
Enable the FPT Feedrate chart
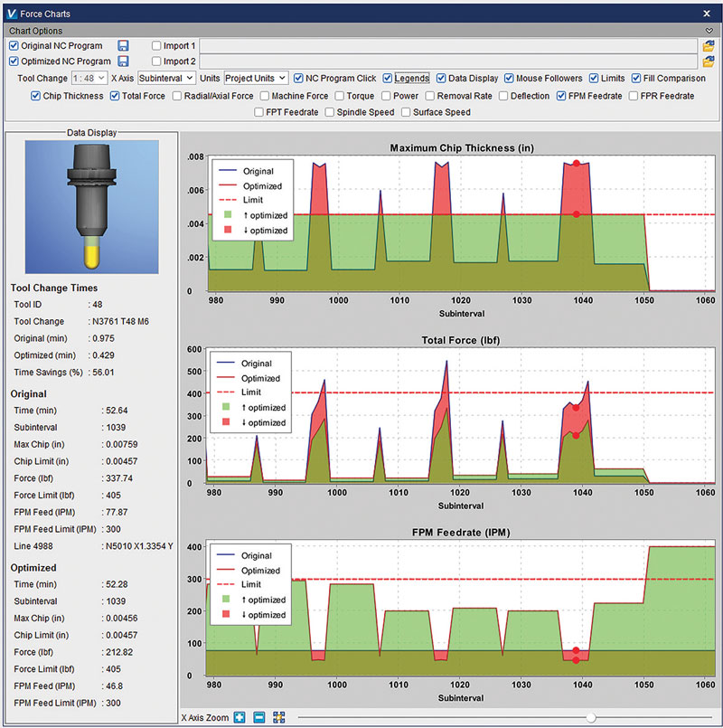pos(259,112)
